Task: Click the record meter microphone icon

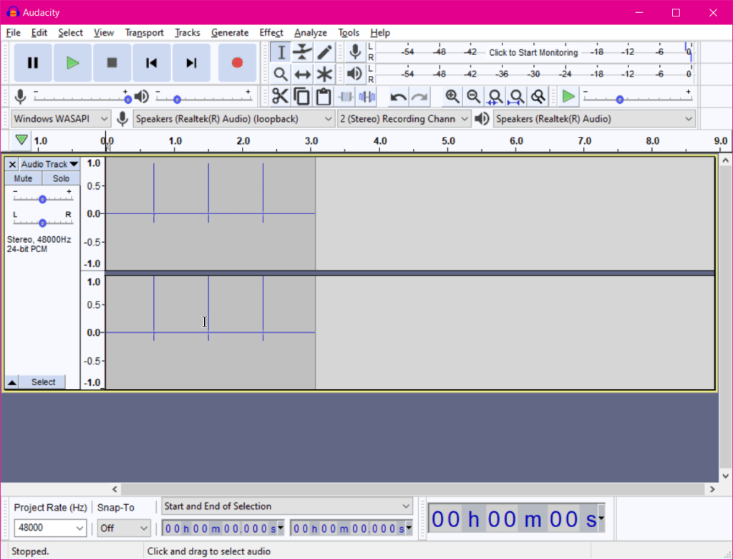Action: click(355, 52)
